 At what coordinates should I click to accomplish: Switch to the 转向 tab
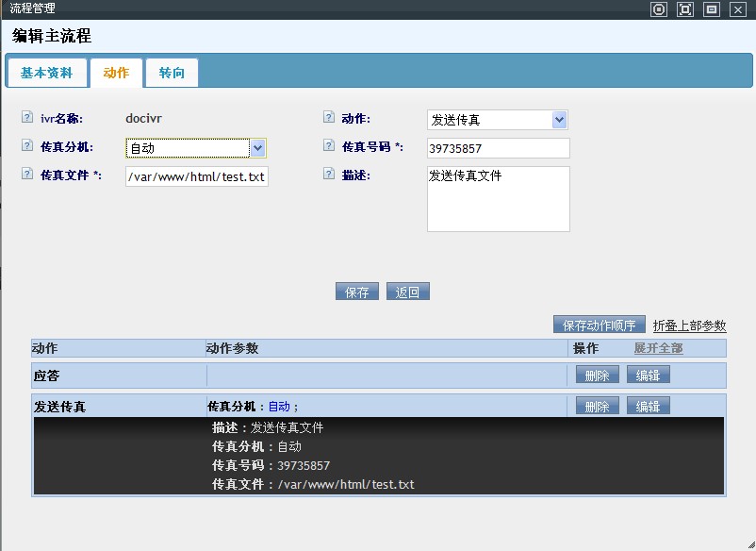click(x=172, y=73)
